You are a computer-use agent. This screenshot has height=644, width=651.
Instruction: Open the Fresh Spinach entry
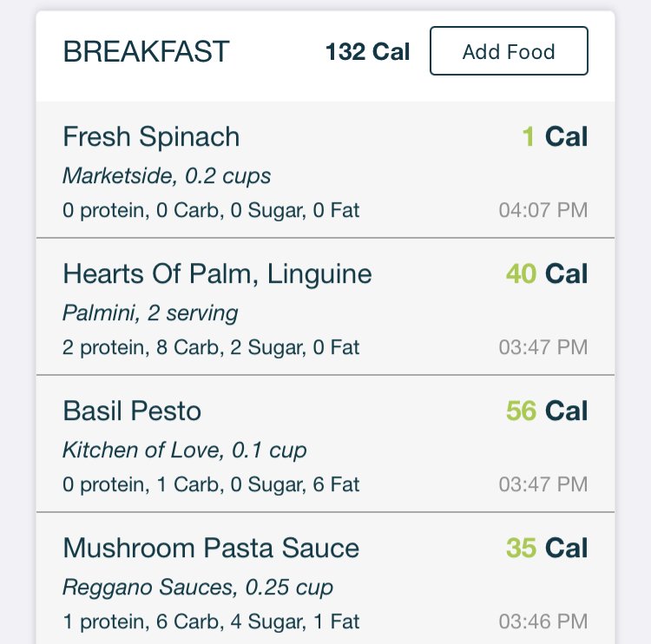pos(325,170)
